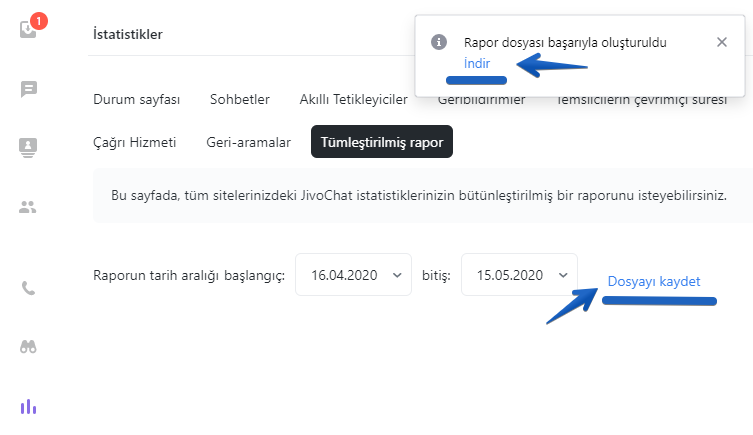
Task: Select the Geri-aramalar tab
Action: coord(248,143)
